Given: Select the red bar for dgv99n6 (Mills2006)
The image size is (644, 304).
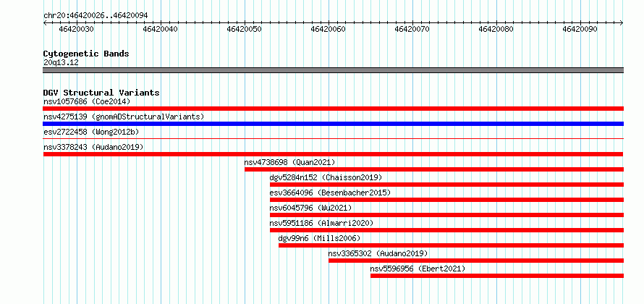Looking at the screenshot, I should tap(451, 245).
